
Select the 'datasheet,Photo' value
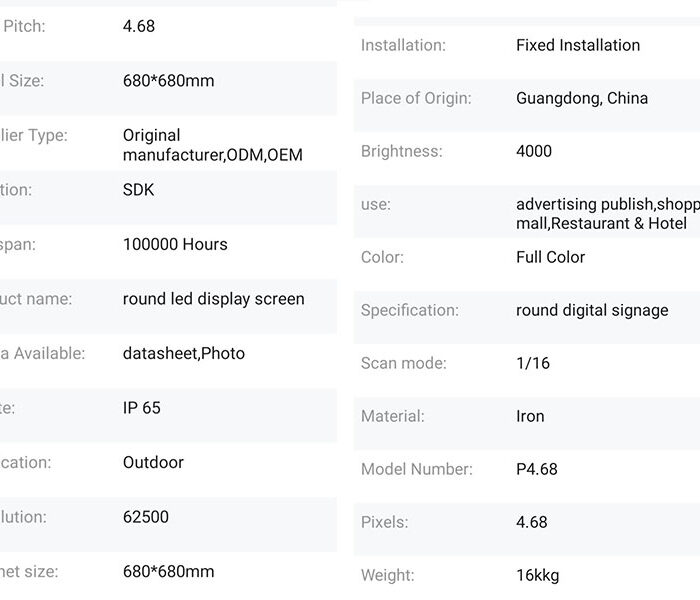click(x=183, y=353)
